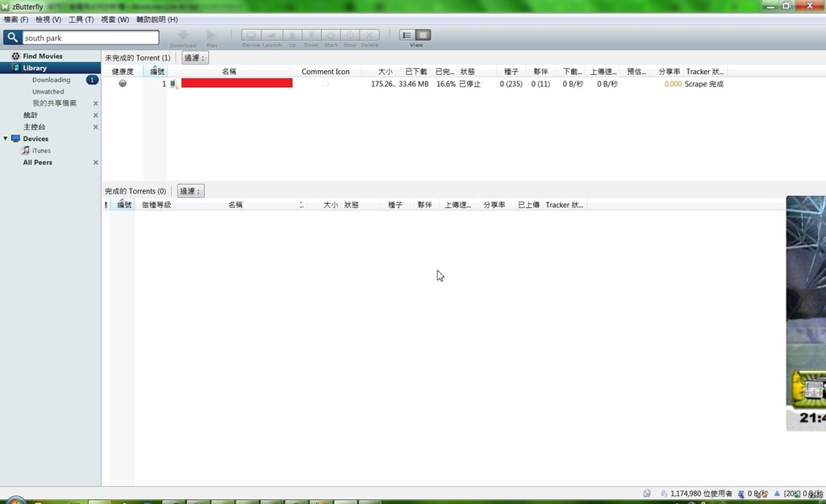The width and height of the screenshot is (826, 504).
Task: Click the torrent health status circle
Action: pos(123,83)
